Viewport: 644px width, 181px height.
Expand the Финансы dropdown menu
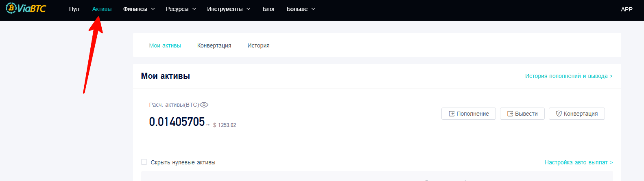click(x=139, y=9)
